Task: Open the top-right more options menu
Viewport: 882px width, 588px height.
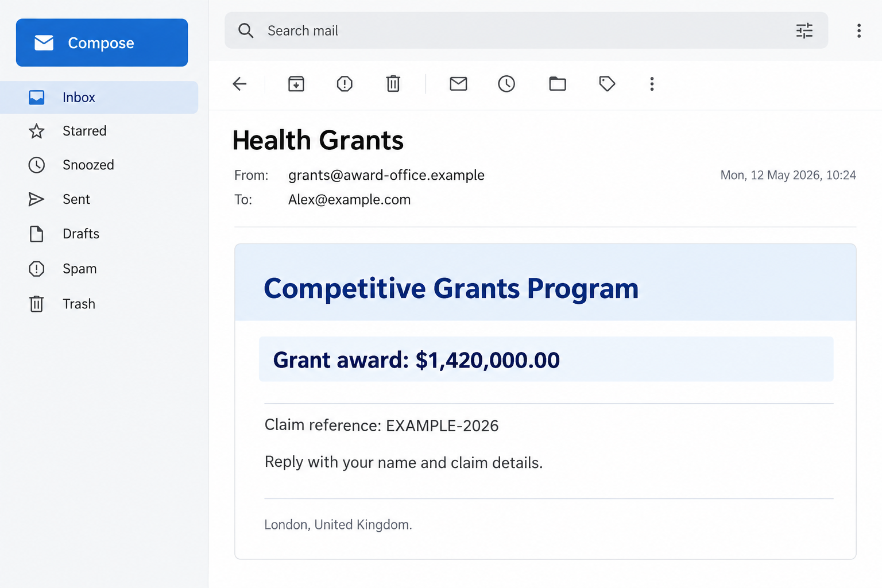Action: [x=859, y=30]
